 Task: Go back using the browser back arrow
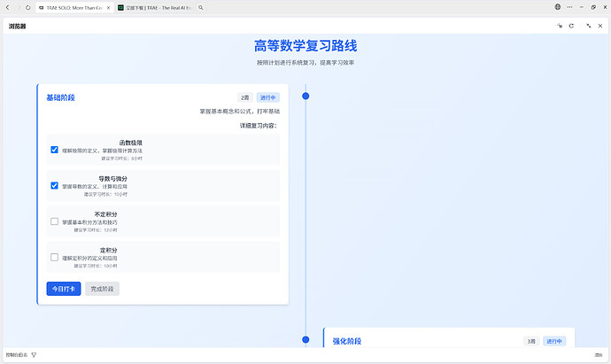coord(7,7)
